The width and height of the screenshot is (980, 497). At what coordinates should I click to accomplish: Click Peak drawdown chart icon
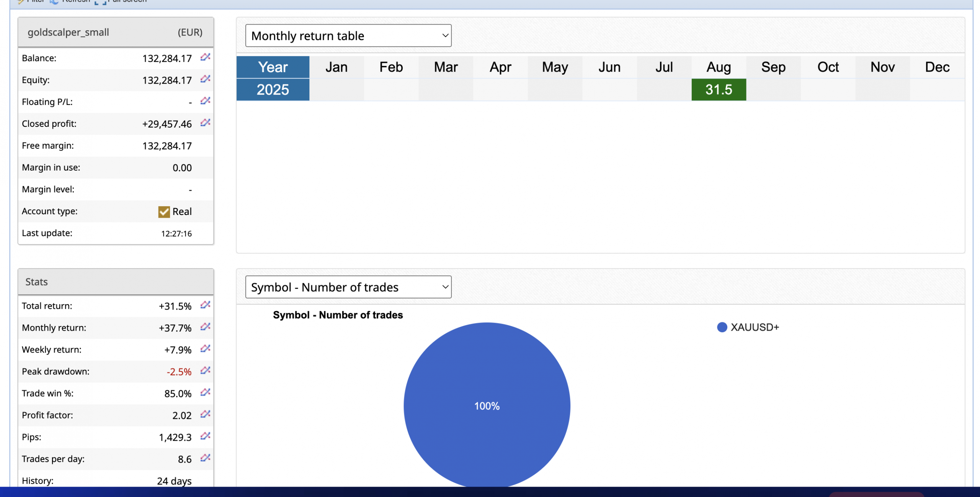coord(205,371)
